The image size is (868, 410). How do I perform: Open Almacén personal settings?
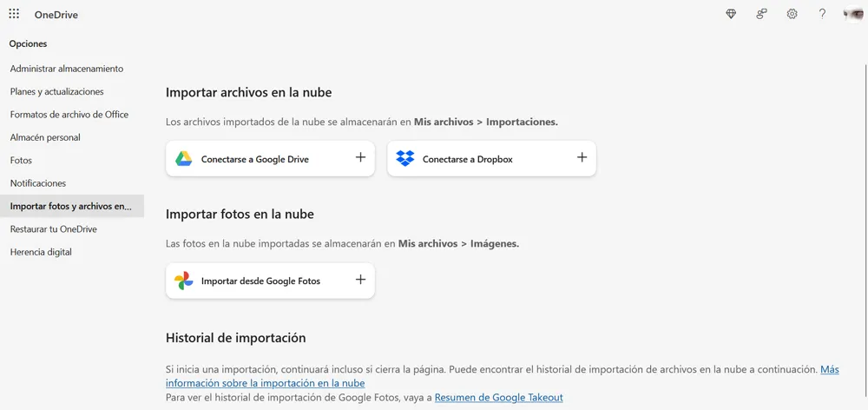coord(45,137)
